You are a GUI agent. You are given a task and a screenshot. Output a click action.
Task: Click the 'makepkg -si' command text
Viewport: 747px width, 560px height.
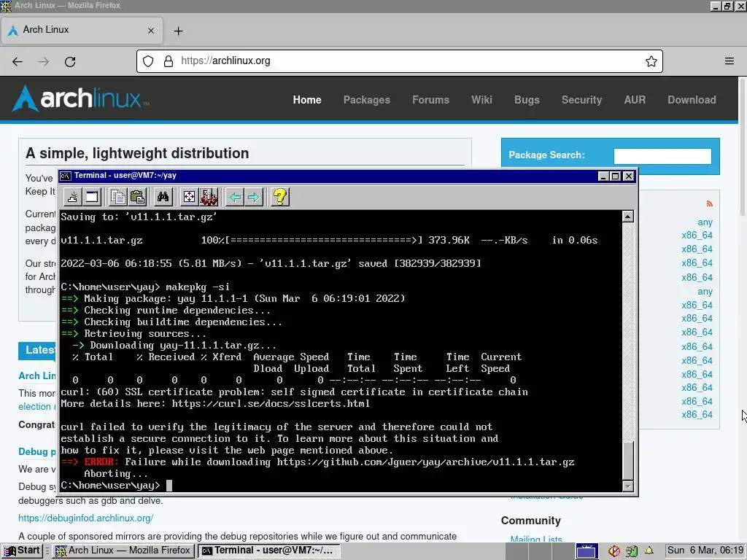pos(198,287)
